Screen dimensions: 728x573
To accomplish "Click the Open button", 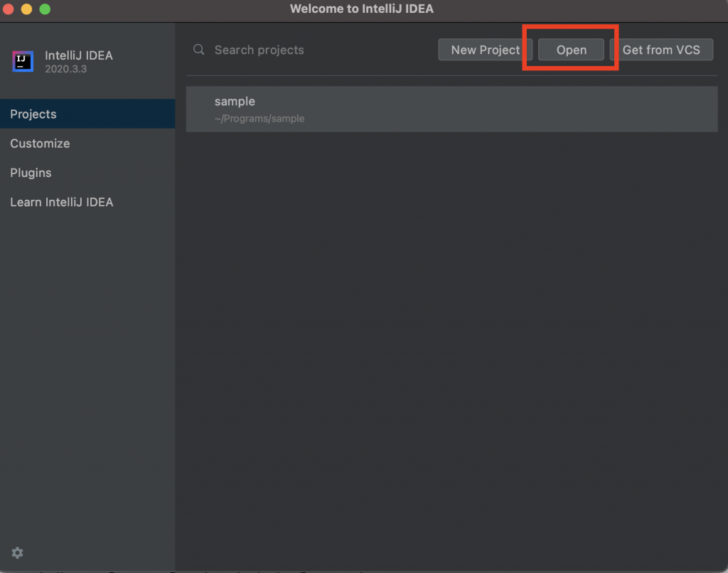I will [571, 50].
